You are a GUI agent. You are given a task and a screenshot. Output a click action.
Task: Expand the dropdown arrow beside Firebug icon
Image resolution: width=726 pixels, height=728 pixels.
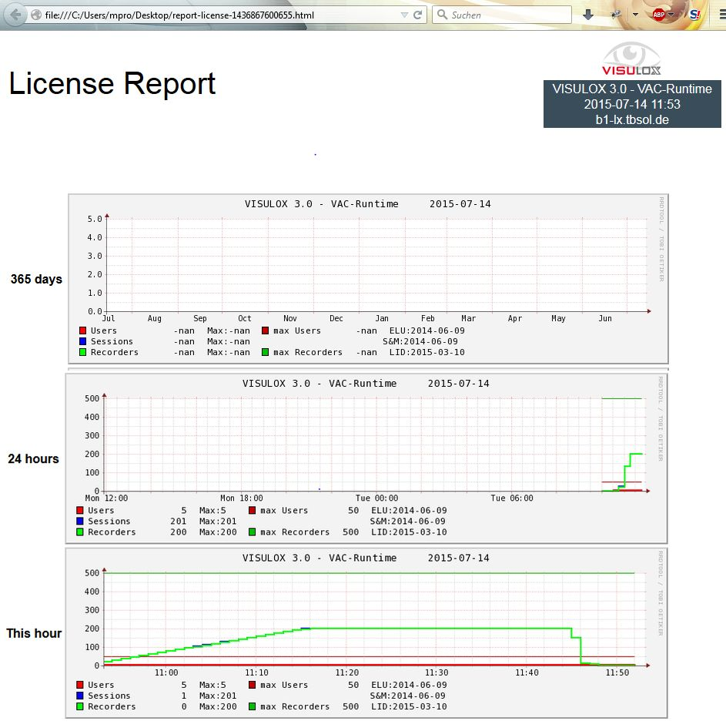[x=635, y=15]
